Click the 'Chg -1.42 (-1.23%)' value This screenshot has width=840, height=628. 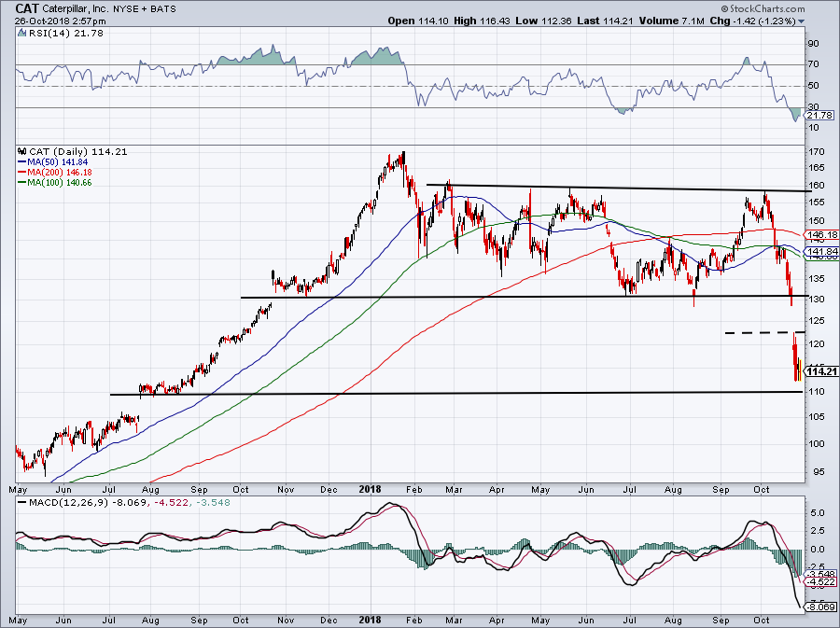(752, 21)
